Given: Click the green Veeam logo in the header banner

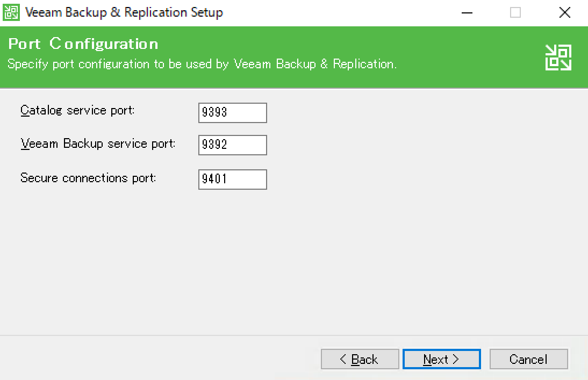Looking at the screenshot, I should (x=558, y=57).
